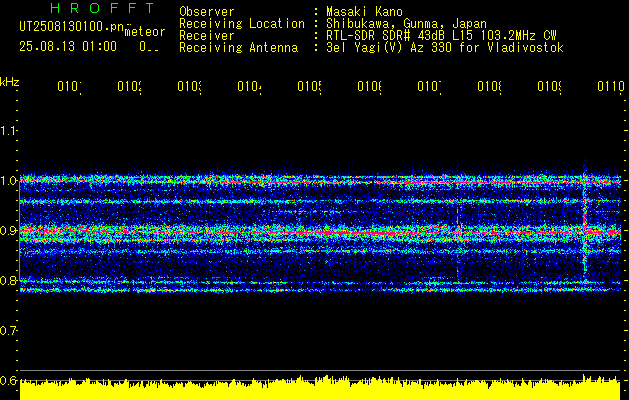
Task: Click the kHz axis unit label
Action: 9,82
